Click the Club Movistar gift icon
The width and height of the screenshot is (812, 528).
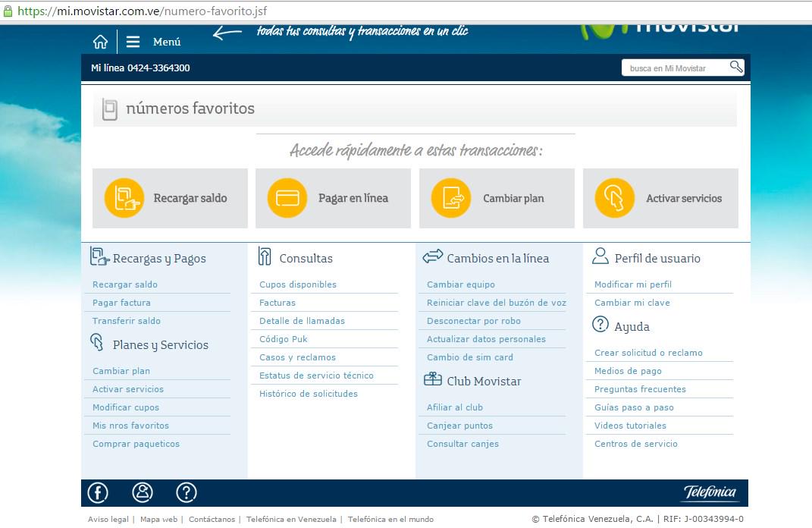click(432, 379)
